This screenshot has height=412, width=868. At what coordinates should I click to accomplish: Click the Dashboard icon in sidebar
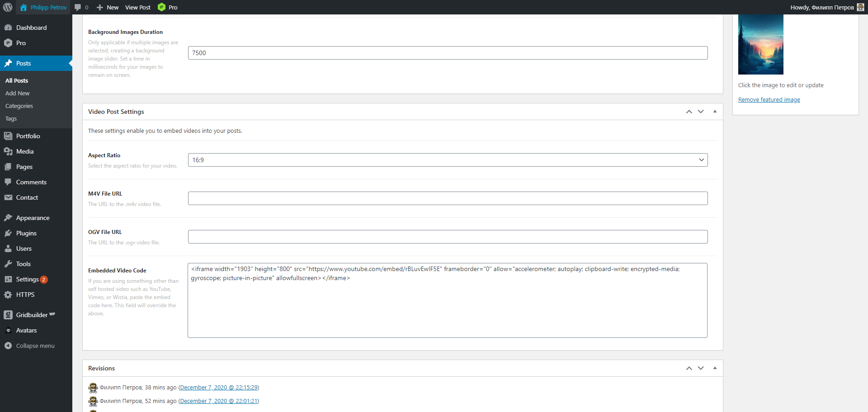tap(8, 28)
